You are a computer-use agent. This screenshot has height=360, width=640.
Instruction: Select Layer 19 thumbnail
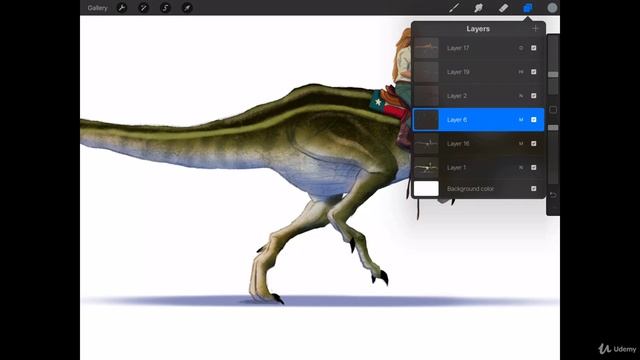[426, 72]
